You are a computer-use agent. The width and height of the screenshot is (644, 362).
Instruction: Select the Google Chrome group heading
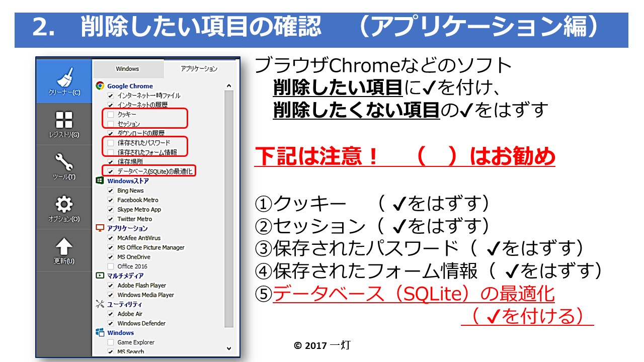[x=130, y=86]
